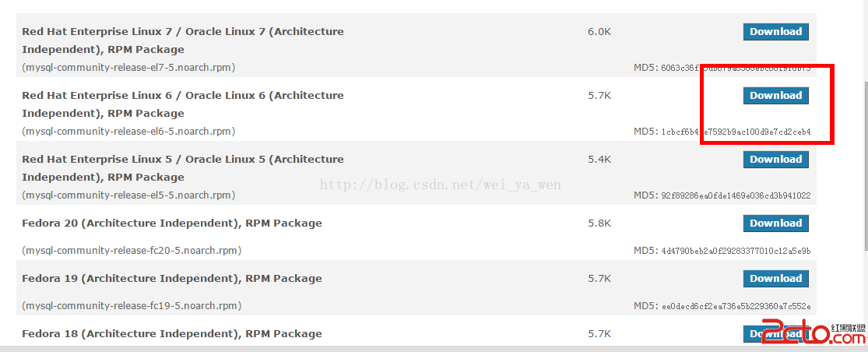
Task: Click the Fedora 18 package title
Action: point(171,334)
